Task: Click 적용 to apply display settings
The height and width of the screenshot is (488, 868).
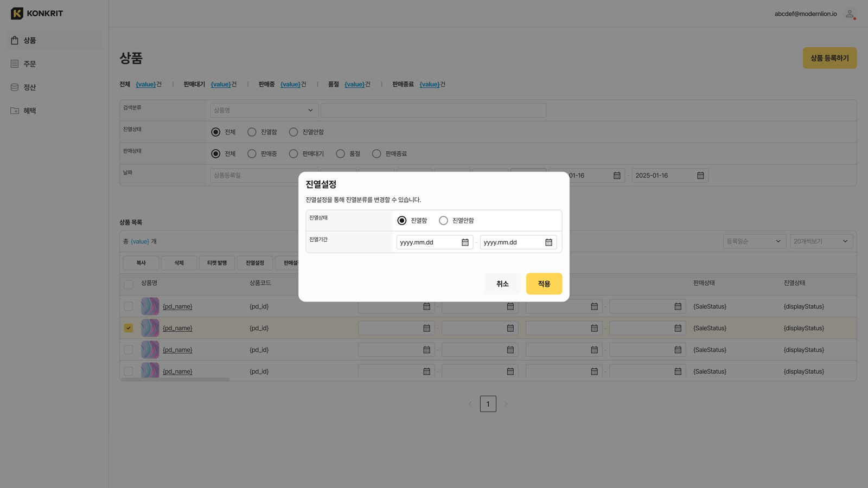Action: point(544,284)
